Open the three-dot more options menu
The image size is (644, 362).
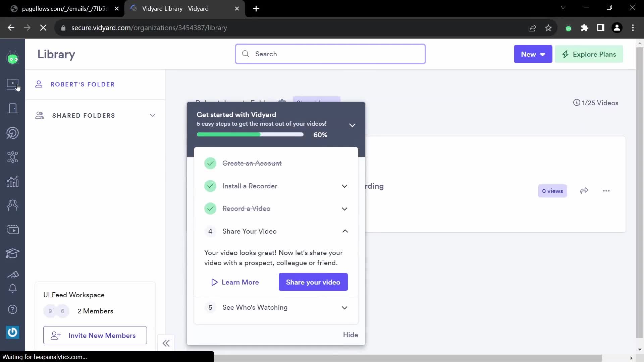(606, 191)
